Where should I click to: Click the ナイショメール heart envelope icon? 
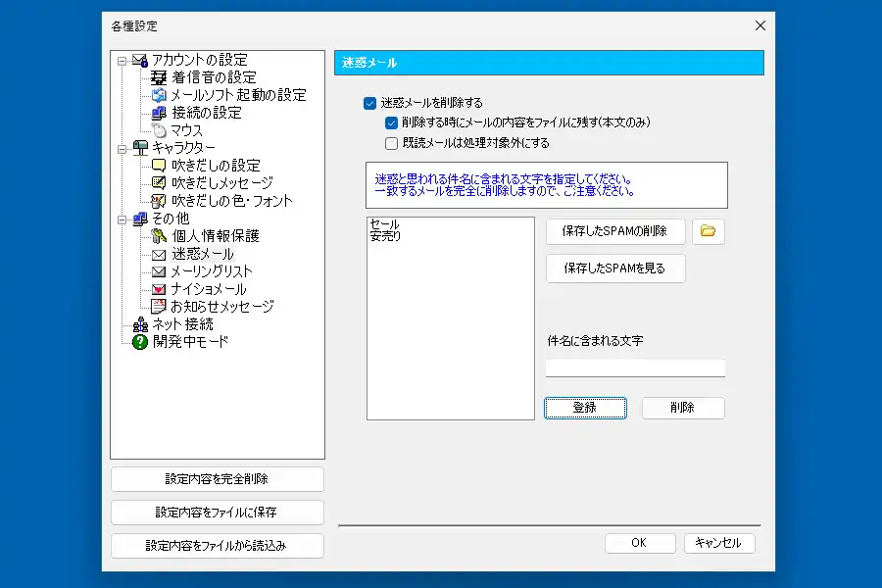coord(159,289)
